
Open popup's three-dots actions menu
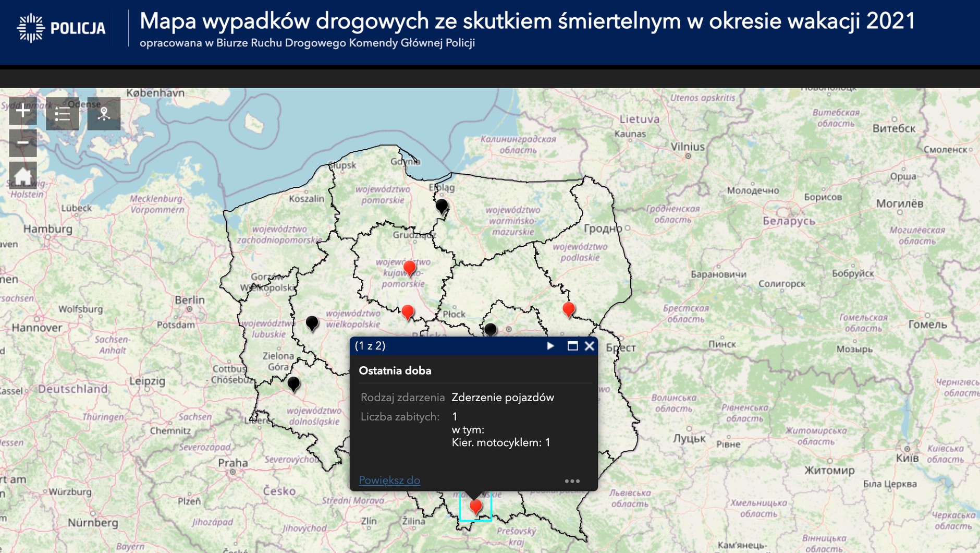(x=572, y=481)
